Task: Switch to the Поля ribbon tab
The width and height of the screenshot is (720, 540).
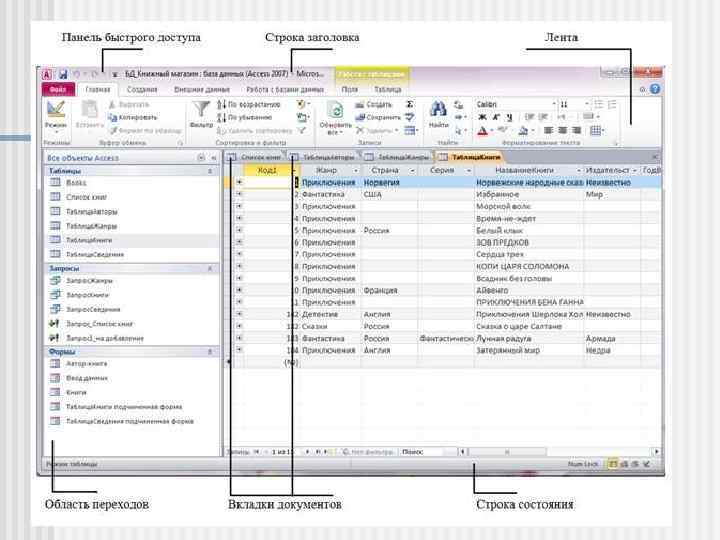Action: tap(349, 90)
